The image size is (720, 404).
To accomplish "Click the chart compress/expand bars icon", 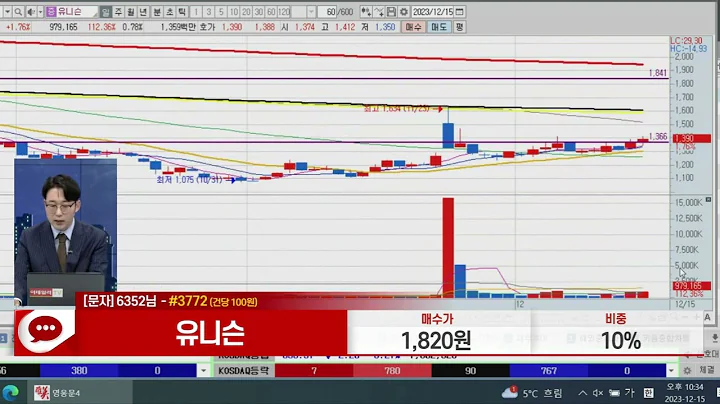I will 366,11.
